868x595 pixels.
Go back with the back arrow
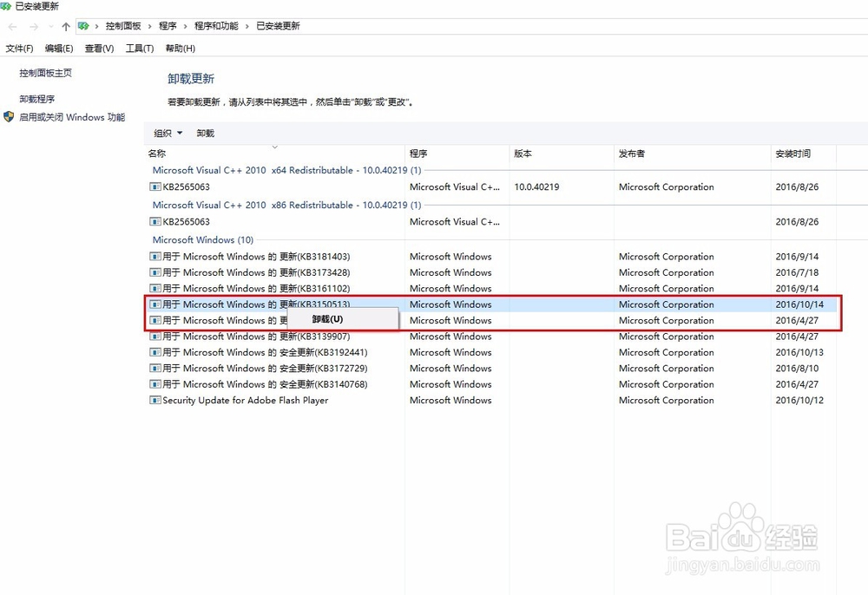pos(13,27)
